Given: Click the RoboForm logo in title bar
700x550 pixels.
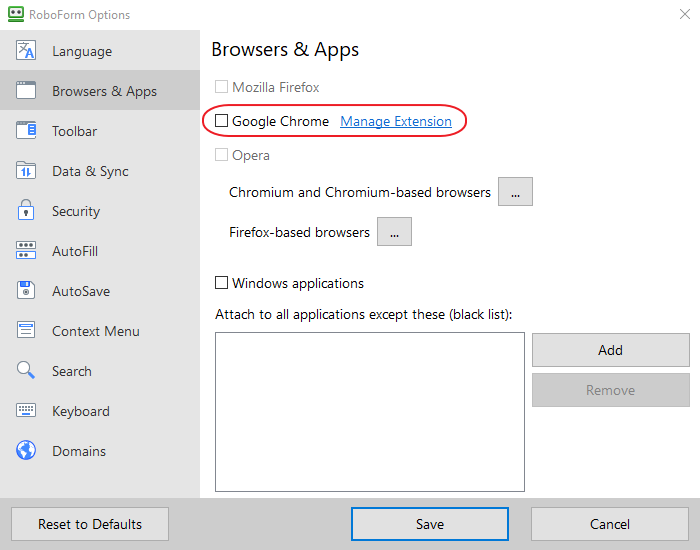Looking at the screenshot, I should [x=16, y=14].
